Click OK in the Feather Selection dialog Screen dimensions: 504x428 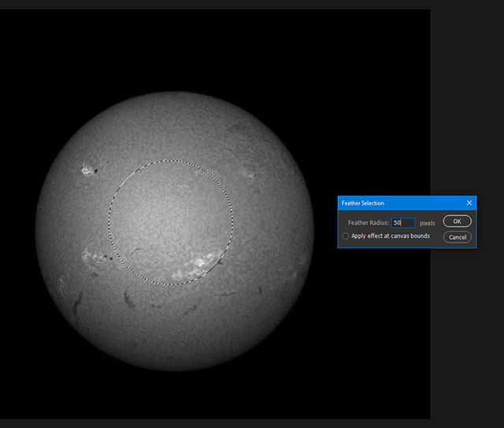(x=457, y=221)
